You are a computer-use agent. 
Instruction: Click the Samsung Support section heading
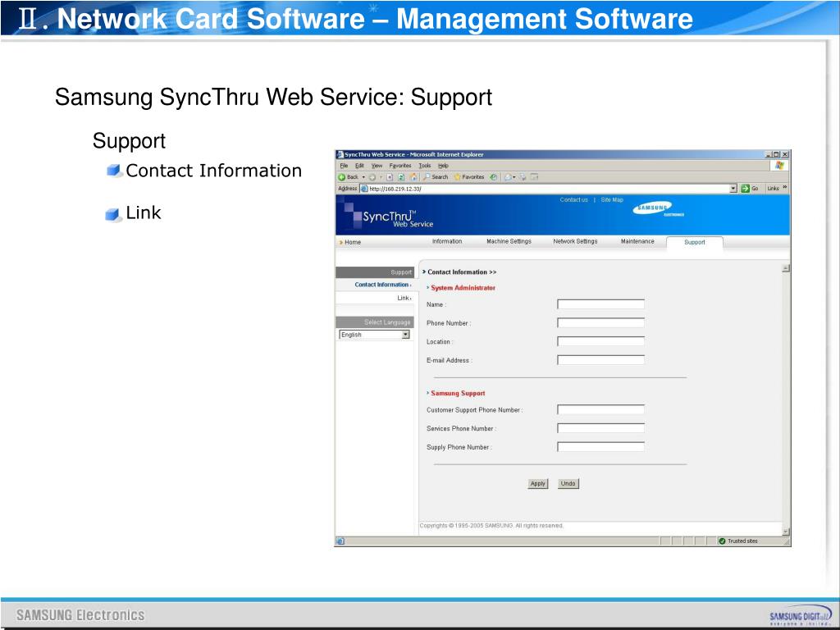(458, 393)
